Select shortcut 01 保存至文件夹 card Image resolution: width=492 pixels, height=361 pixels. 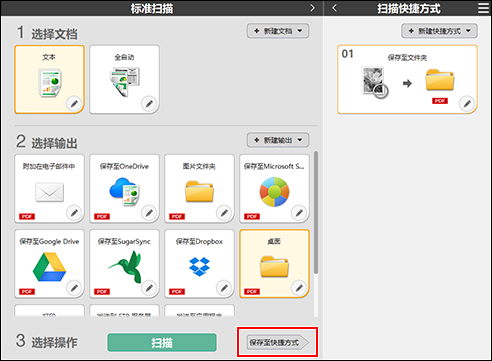click(407, 79)
